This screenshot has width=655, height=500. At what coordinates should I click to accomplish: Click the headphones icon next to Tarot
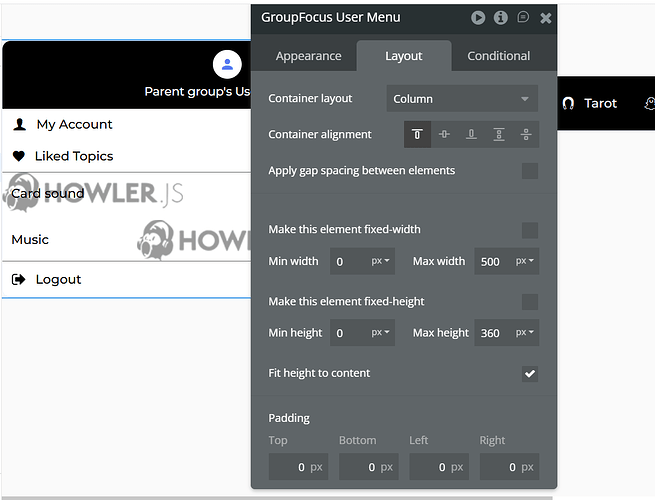(568, 103)
